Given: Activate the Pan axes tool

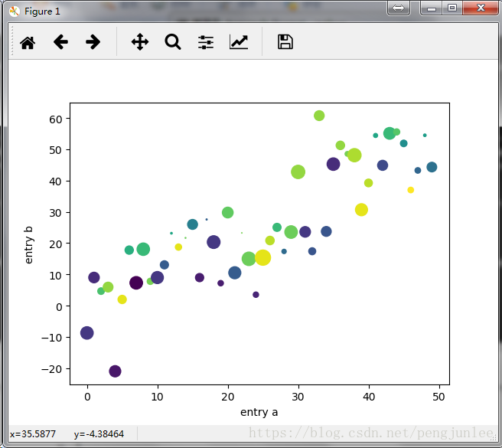Looking at the screenshot, I should click(140, 42).
